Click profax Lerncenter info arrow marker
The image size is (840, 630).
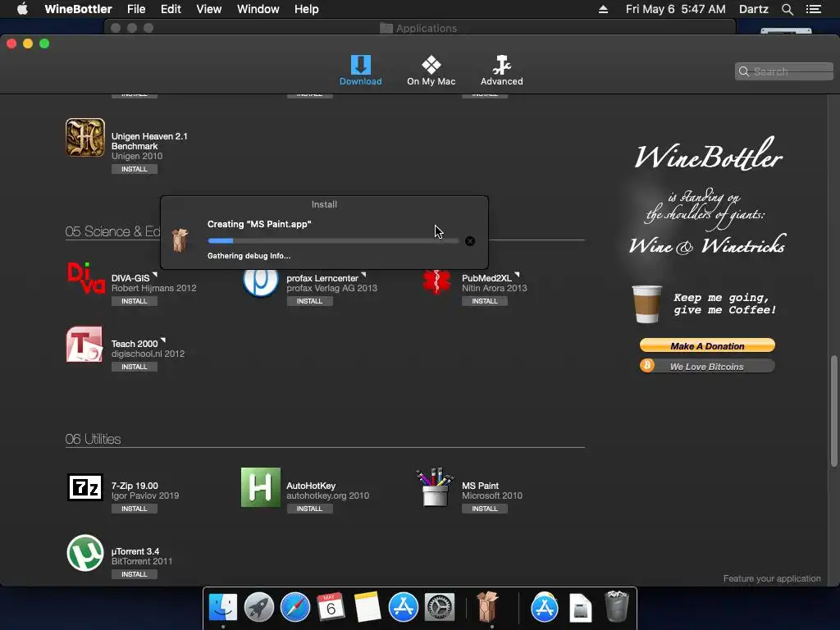click(363, 274)
